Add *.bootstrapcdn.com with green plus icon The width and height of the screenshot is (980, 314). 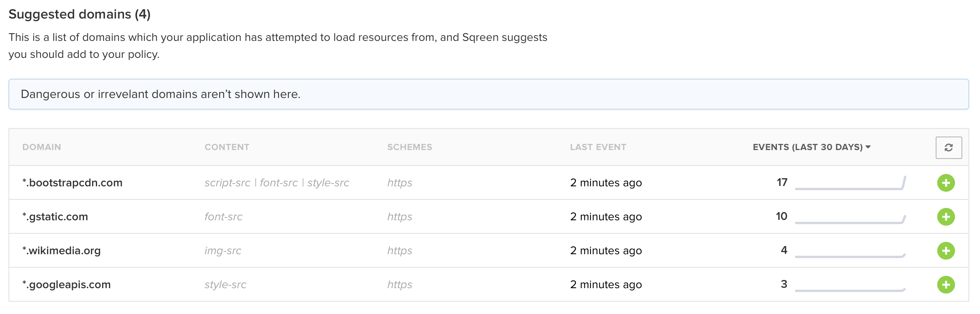point(946,183)
